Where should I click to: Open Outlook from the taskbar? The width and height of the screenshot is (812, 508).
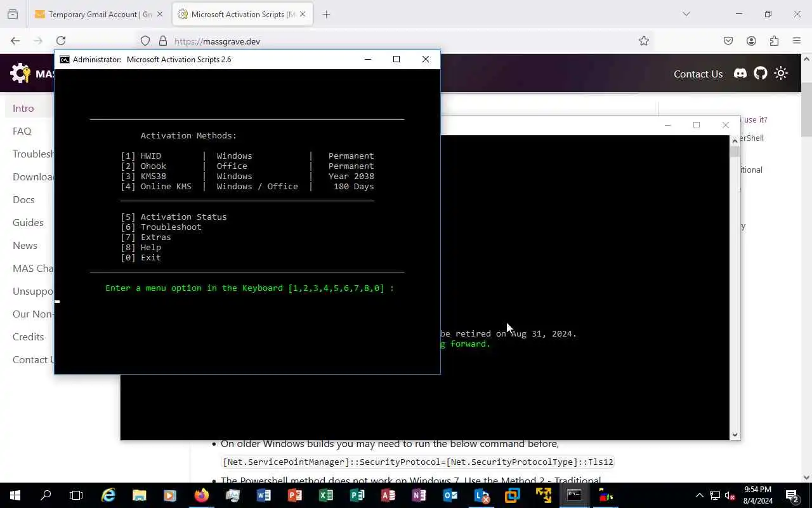[x=450, y=495]
